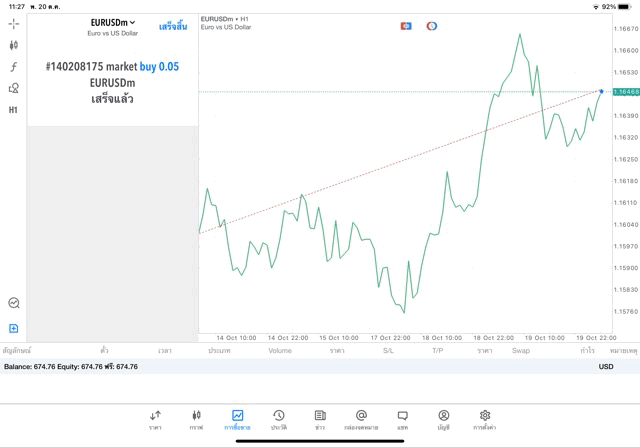Open the ข่าว news tab

(x=320, y=419)
